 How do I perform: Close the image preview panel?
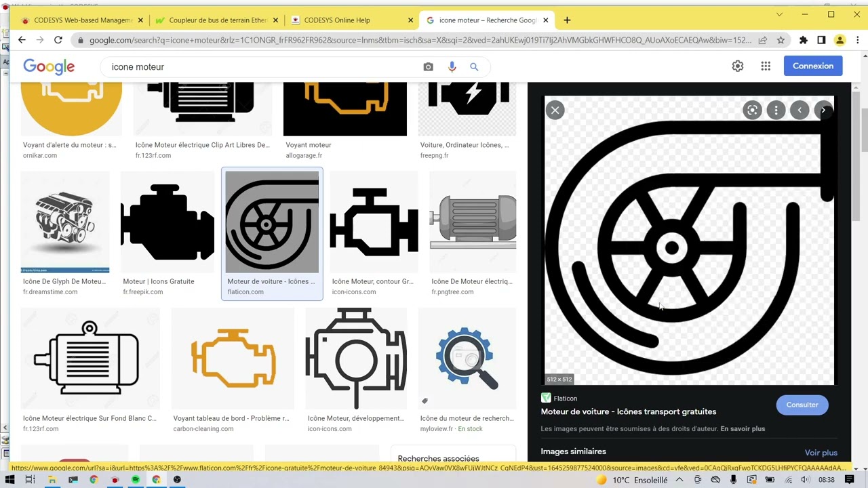555,110
